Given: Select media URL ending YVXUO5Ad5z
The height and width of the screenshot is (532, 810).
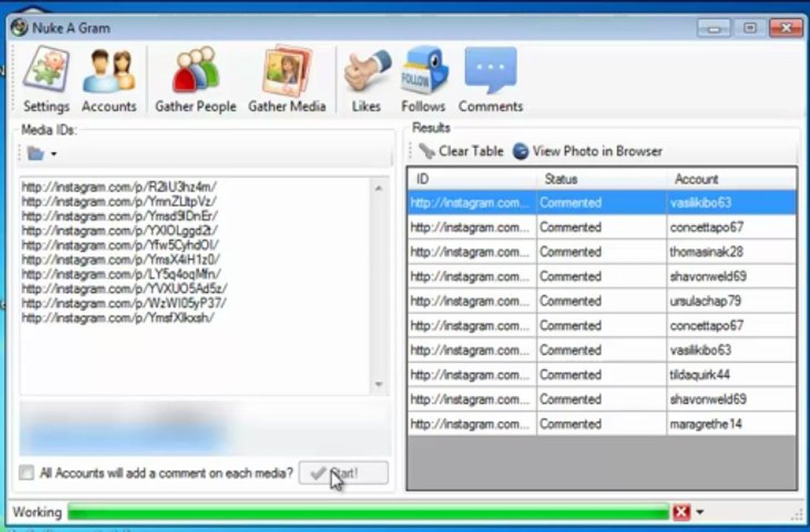Looking at the screenshot, I should click(x=124, y=288).
